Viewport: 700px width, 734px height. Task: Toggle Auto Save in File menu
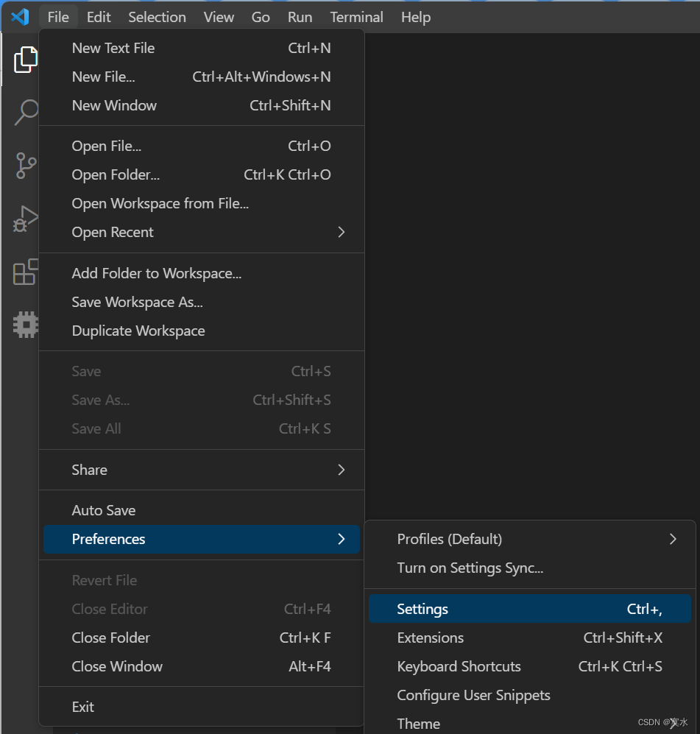pyautogui.click(x=104, y=510)
